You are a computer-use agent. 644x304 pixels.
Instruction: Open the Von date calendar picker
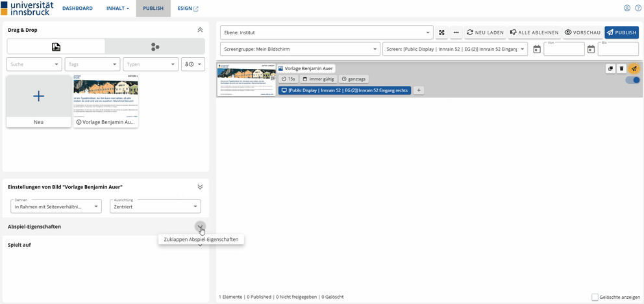(537, 49)
